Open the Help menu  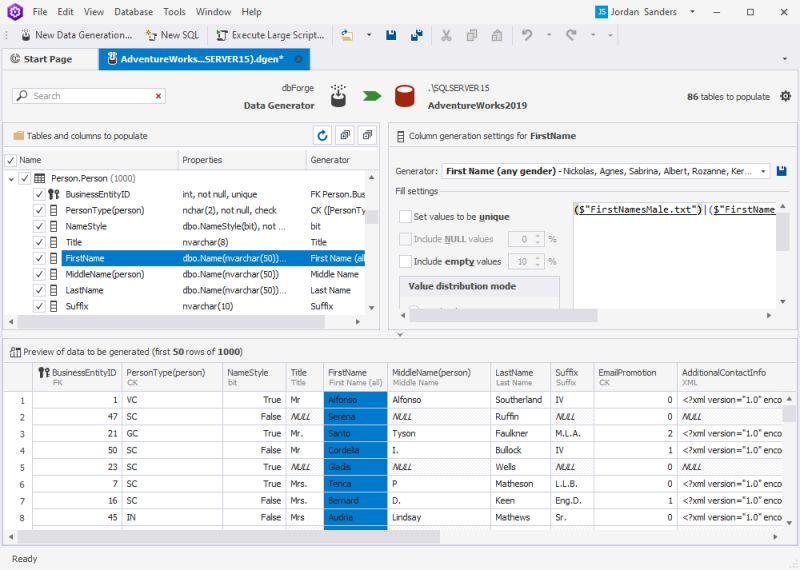252,12
